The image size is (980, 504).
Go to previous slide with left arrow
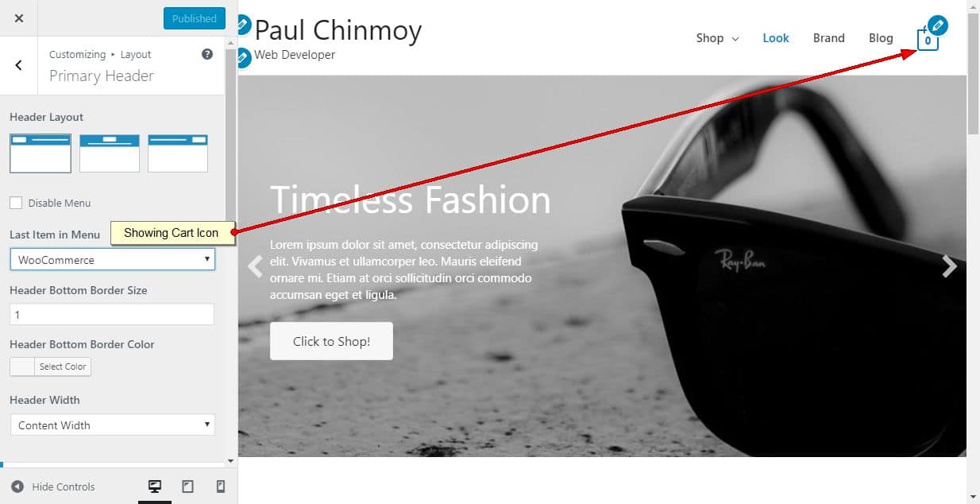(255, 266)
